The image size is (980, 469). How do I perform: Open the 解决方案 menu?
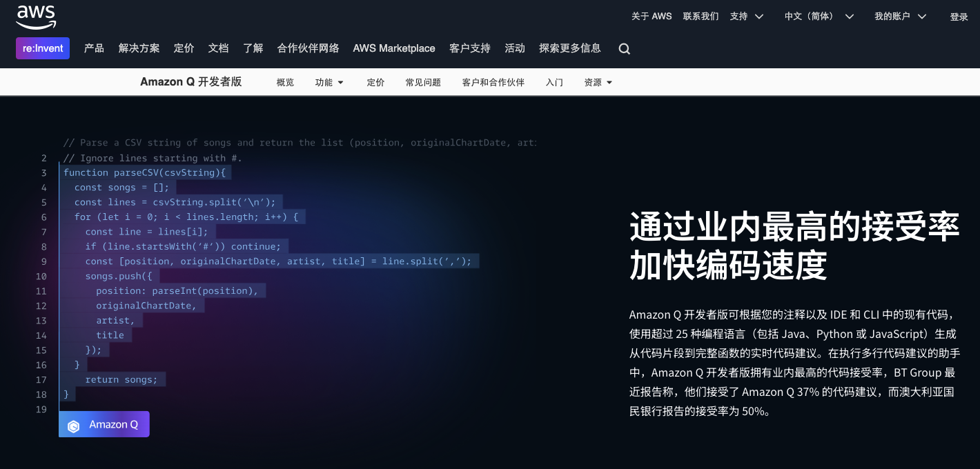point(139,48)
